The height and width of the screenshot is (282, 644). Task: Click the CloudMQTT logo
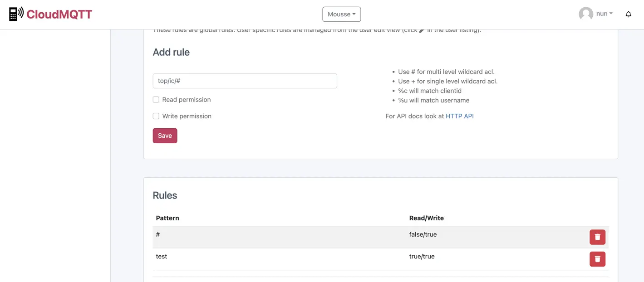[50, 13]
